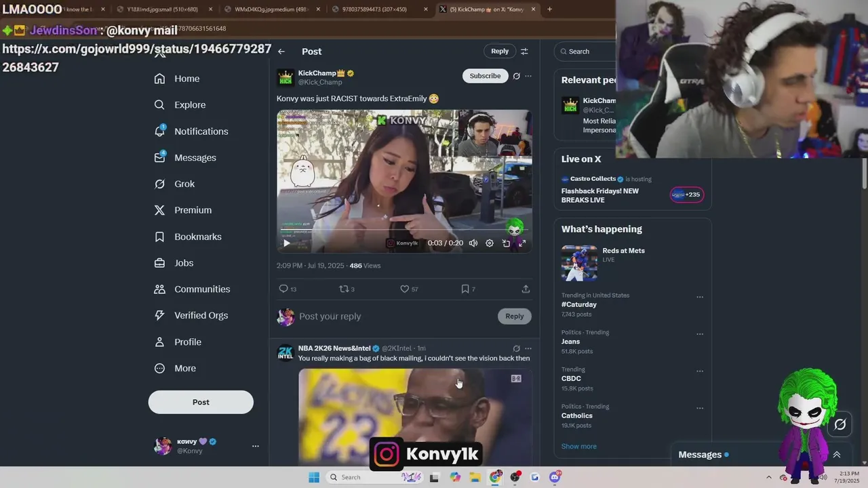Open more options on KickChamp post

click(x=528, y=76)
